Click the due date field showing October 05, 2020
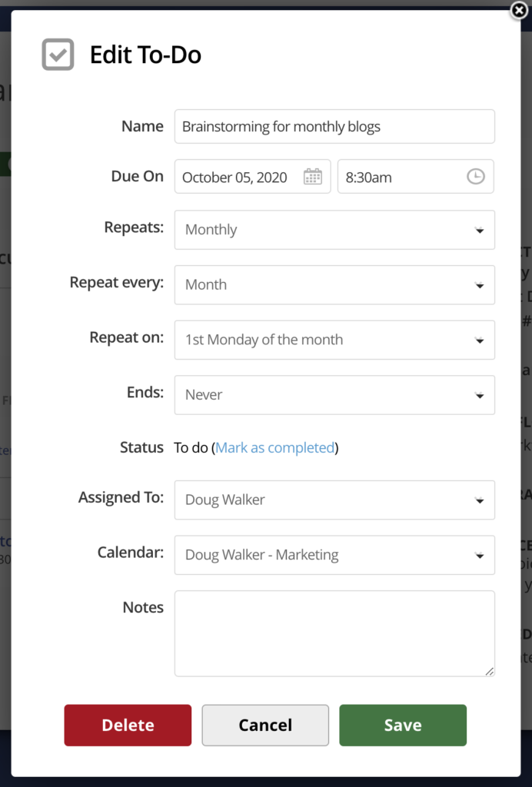Screen dimensions: 532x787 238,176
